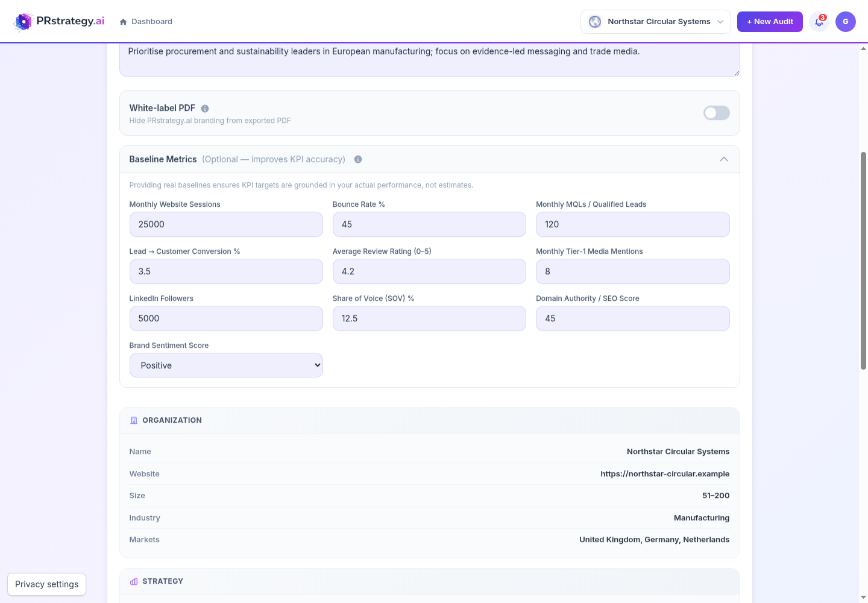Click the PRstrategy.ai logo icon

click(24, 22)
